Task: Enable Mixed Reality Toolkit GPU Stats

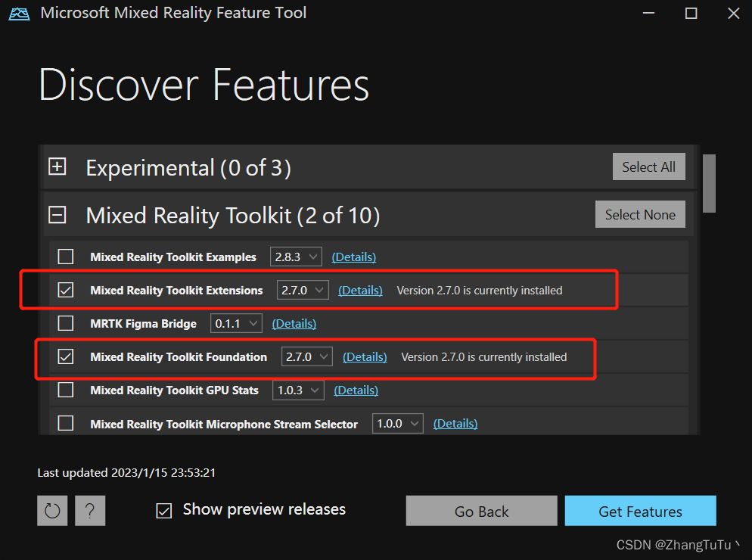Action: 65,390
